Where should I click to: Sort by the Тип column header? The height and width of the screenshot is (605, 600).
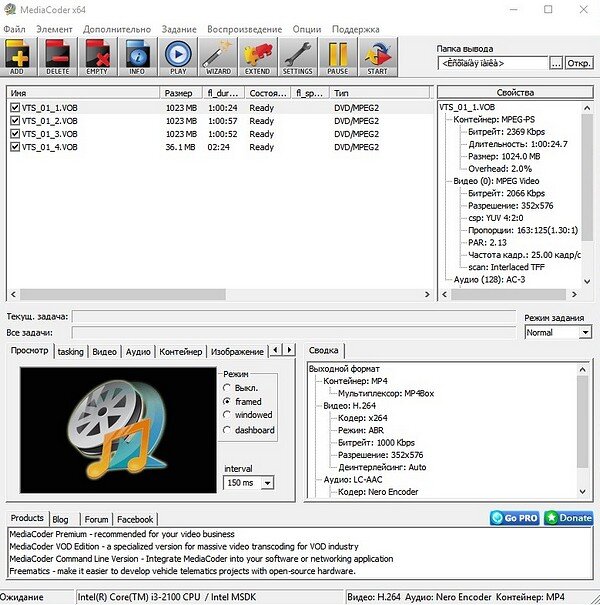379,93
